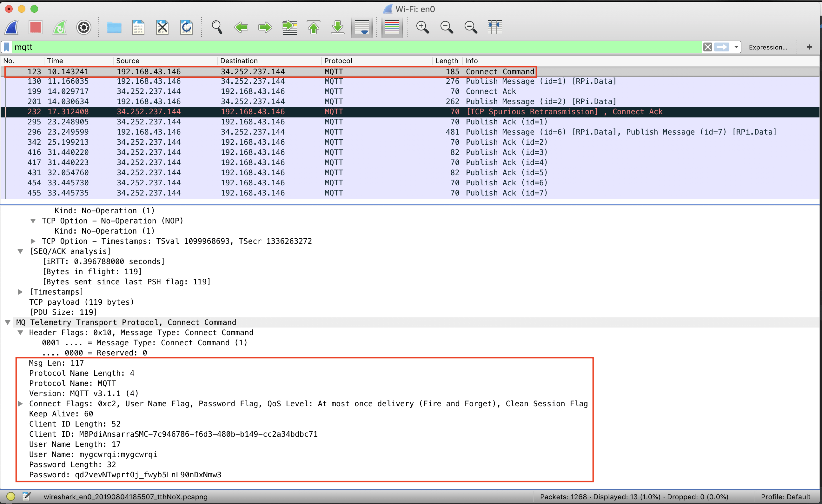The width and height of the screenshot is (822, 504).
Task: Select the User Name: mygcwrqi:mygcwrqi line
Action: [93, 454]
